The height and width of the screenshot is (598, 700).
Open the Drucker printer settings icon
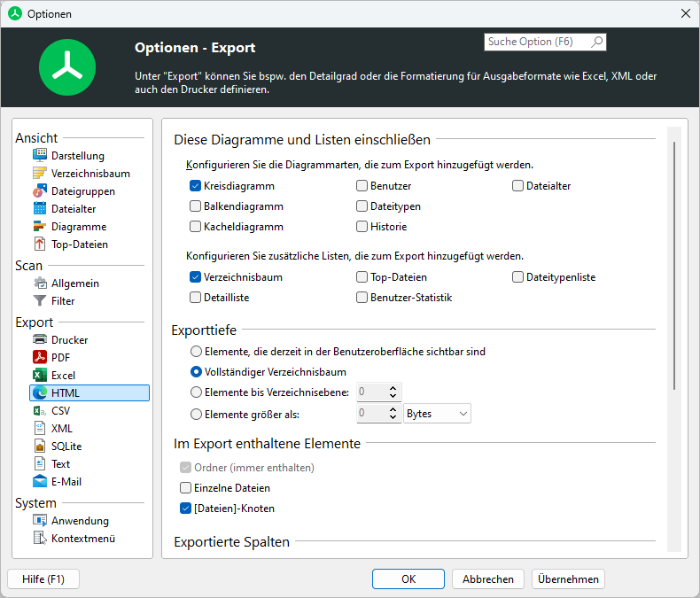(40, 339)
